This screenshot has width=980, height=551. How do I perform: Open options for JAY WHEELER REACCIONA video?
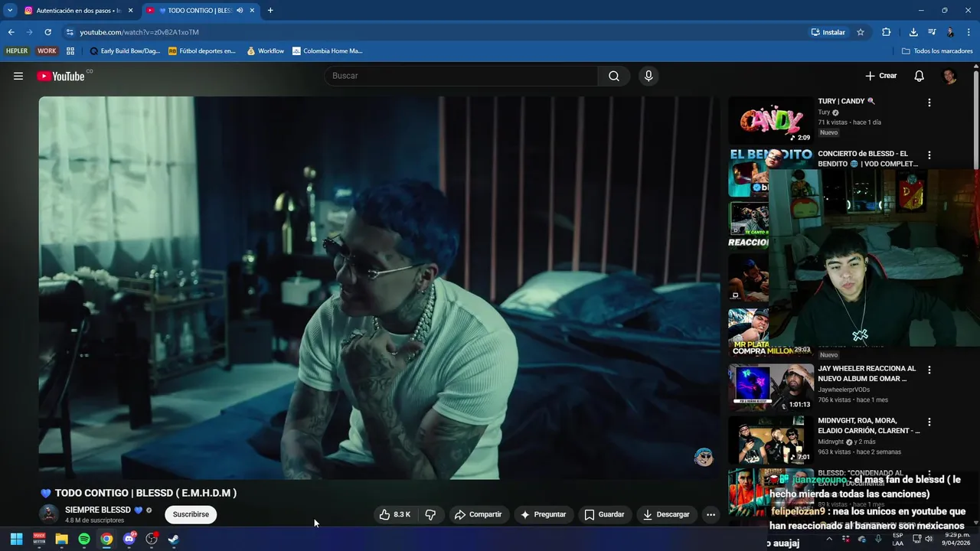[929, 370]
